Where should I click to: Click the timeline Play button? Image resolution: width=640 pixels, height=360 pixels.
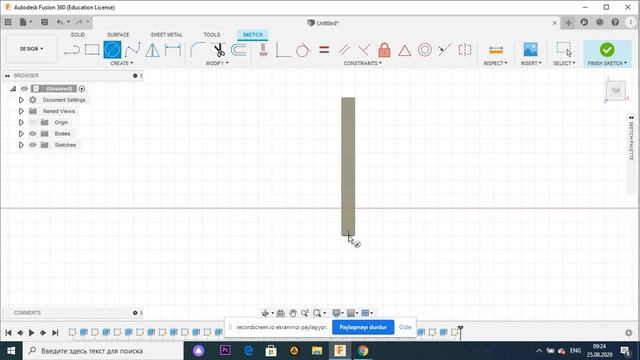coord(31,333)
